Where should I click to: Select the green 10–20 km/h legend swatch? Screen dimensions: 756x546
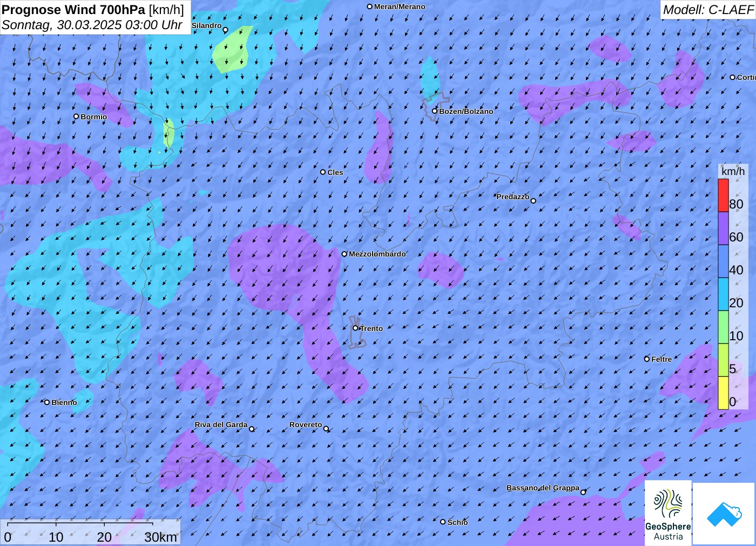[x=723, y=327]
